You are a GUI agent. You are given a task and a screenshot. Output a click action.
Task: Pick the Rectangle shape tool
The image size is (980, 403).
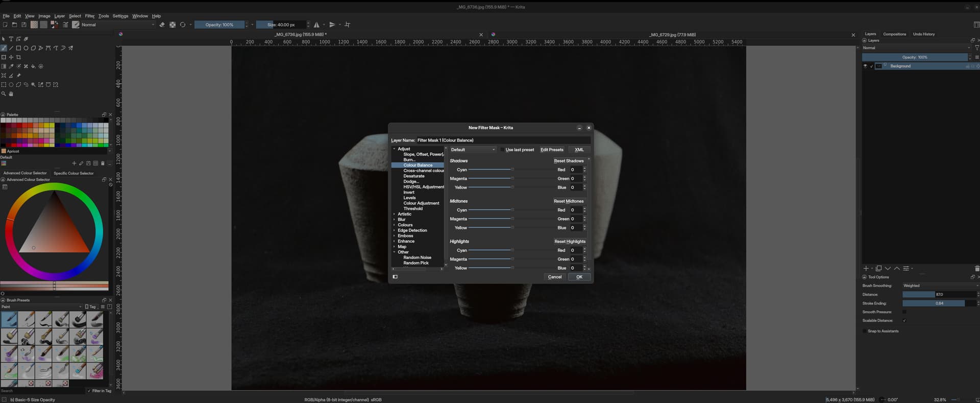click(18, 48)
